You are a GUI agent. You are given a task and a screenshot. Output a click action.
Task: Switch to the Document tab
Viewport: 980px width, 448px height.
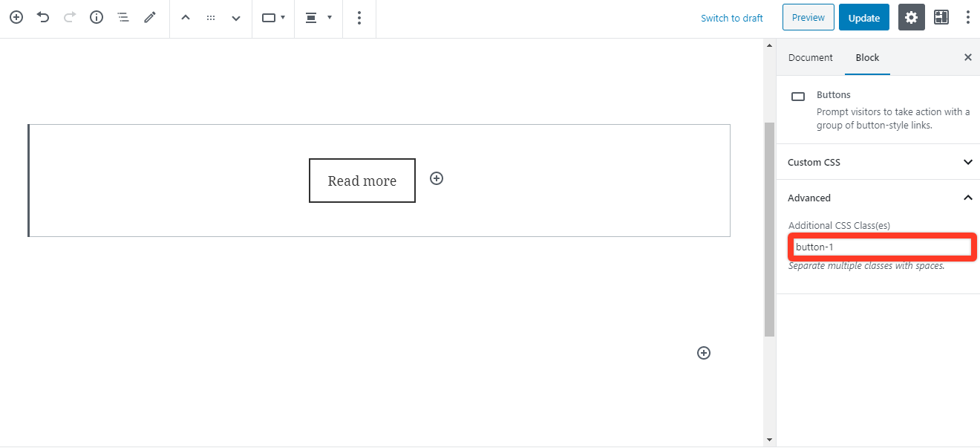[810, 57]
